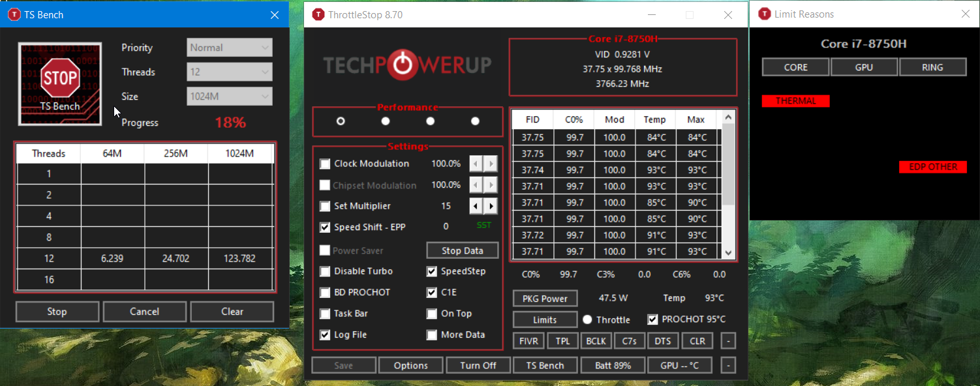The height and width of the screenshot is (386, 980).
Task: Click the TS Bench button in ThrottleStop
Action: 545,365
